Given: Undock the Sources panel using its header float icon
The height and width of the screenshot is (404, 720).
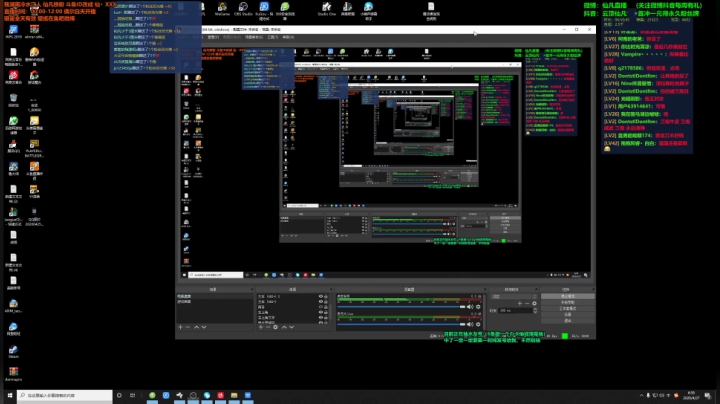Looking at the screenshot, I should click(x=331, y=289).
